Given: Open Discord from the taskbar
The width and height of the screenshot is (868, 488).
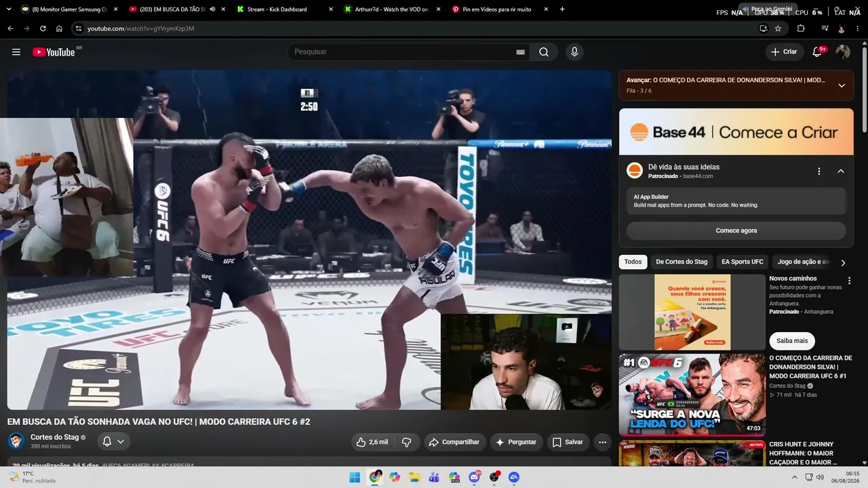Looking at the screenshot, I should click(475, 477).
